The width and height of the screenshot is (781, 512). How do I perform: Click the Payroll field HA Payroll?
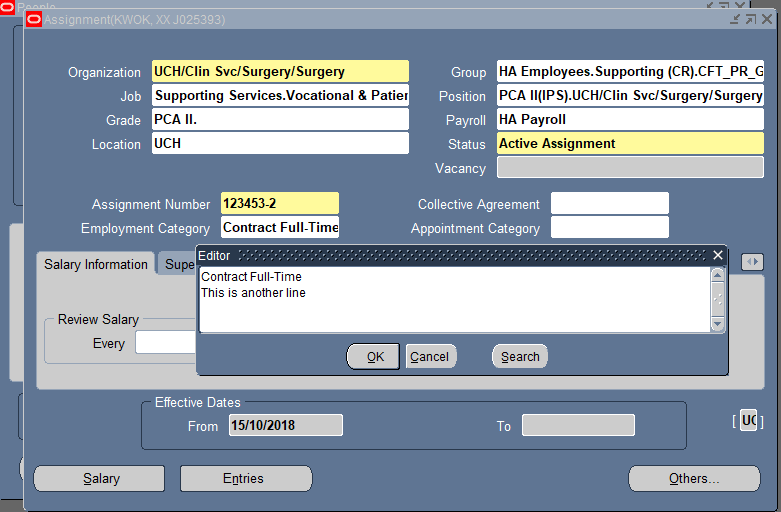pyautogui.click(x=630, y=120)
